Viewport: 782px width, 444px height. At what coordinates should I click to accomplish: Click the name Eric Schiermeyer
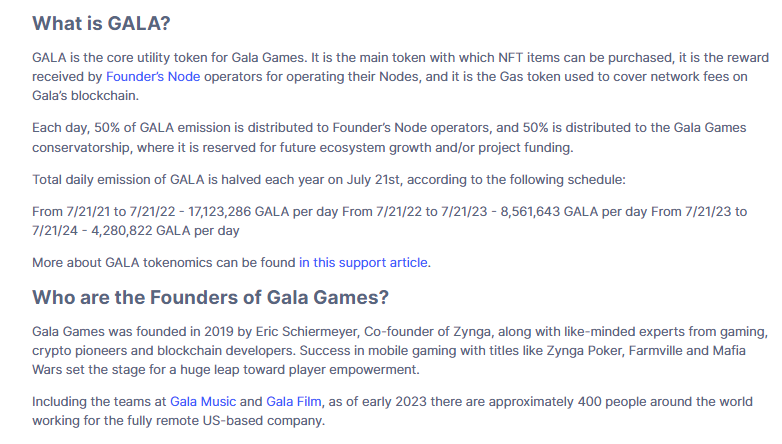[307, 332]
